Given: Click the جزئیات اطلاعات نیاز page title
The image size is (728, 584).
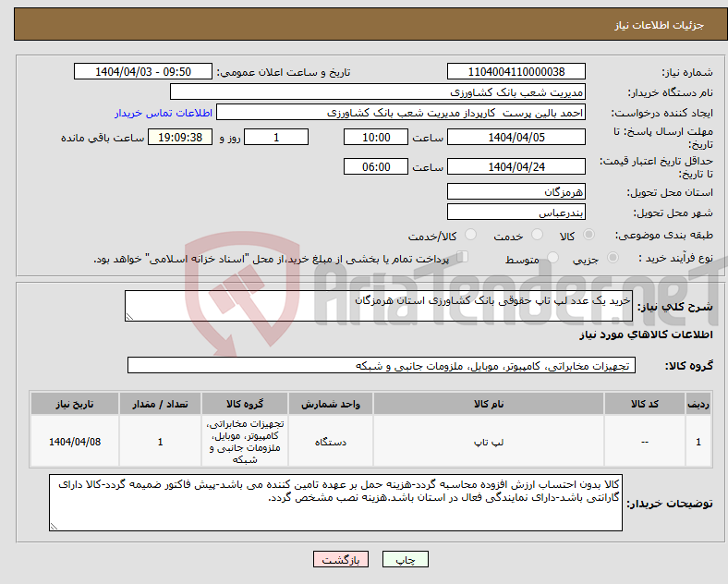Looking at the screenshot, I should 660,25.
